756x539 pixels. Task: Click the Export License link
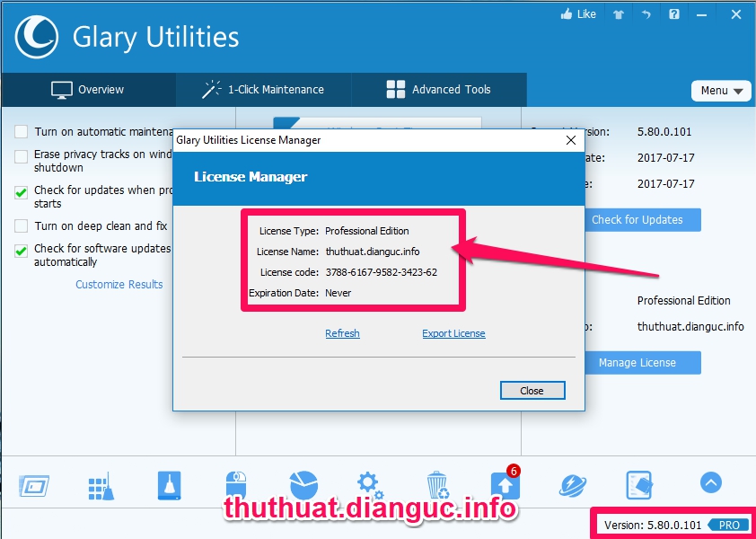453,333
